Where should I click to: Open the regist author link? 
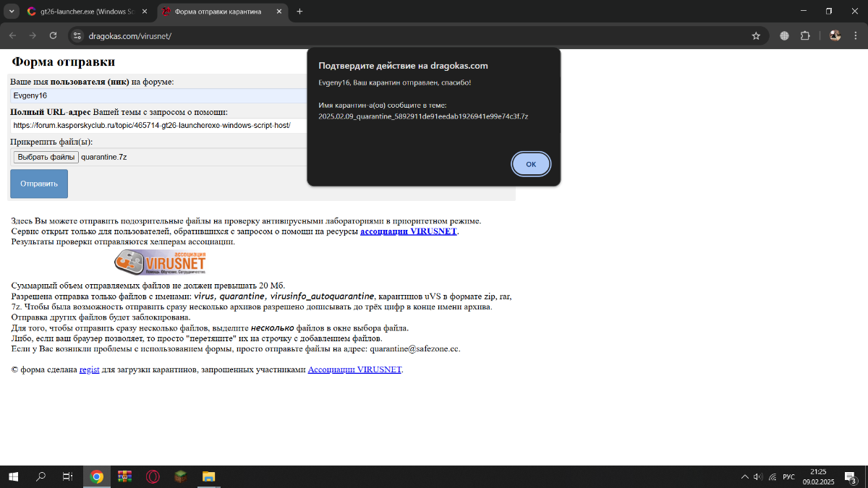tap(89, 369)
